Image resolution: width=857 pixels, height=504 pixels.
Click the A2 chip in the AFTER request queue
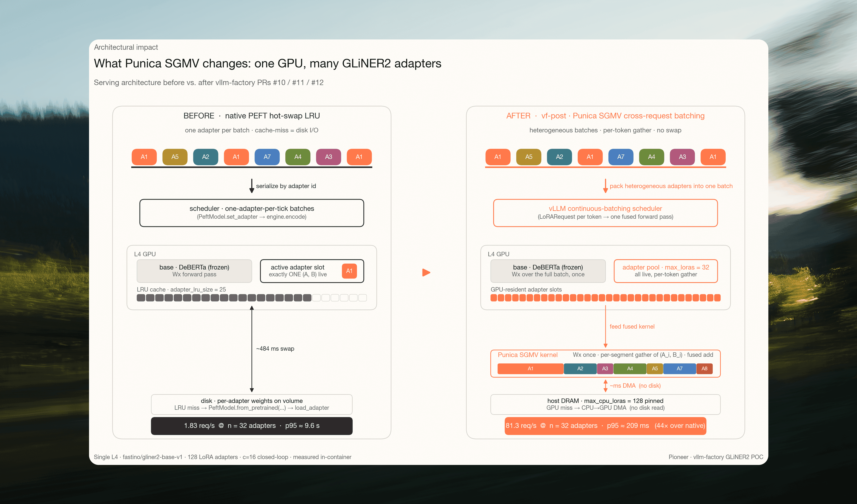tap(559, 157)
